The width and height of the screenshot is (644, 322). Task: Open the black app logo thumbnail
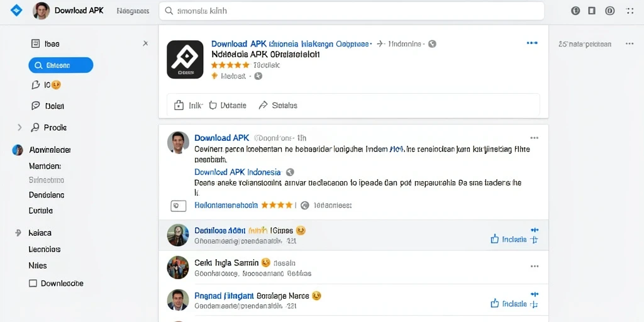[x=185, y=59]
